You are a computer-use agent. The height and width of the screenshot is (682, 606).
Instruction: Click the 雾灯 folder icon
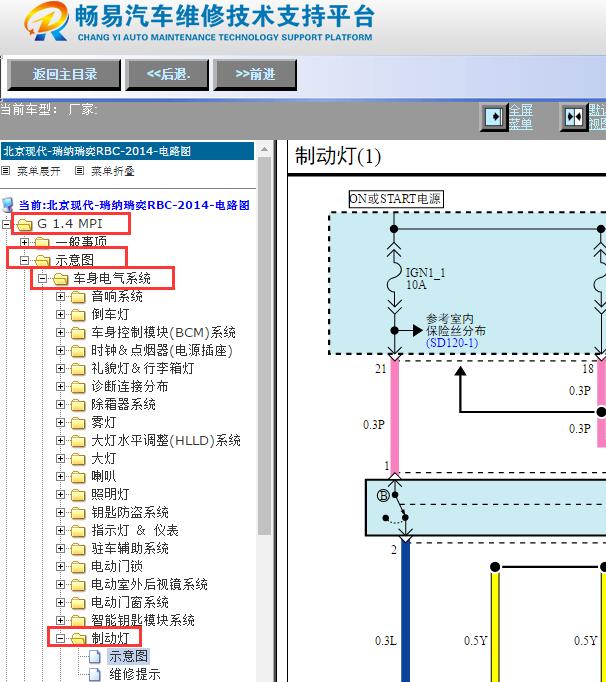78,423
